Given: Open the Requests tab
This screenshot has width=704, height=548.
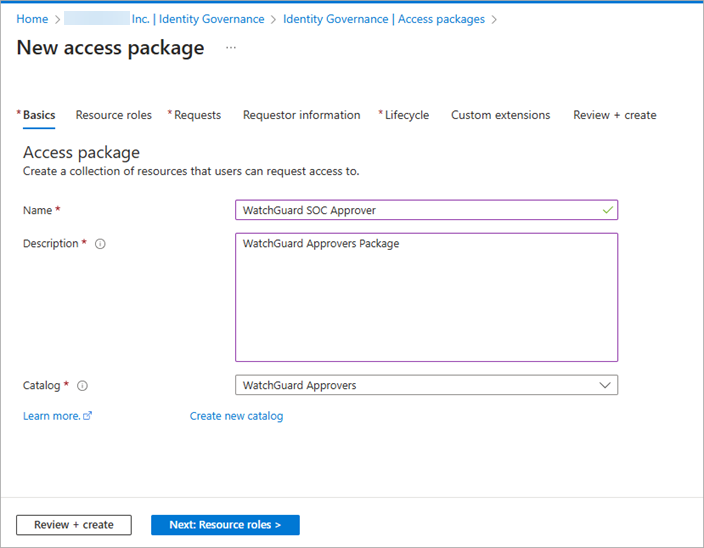Looking at the screenshot, I should (196, 115).
